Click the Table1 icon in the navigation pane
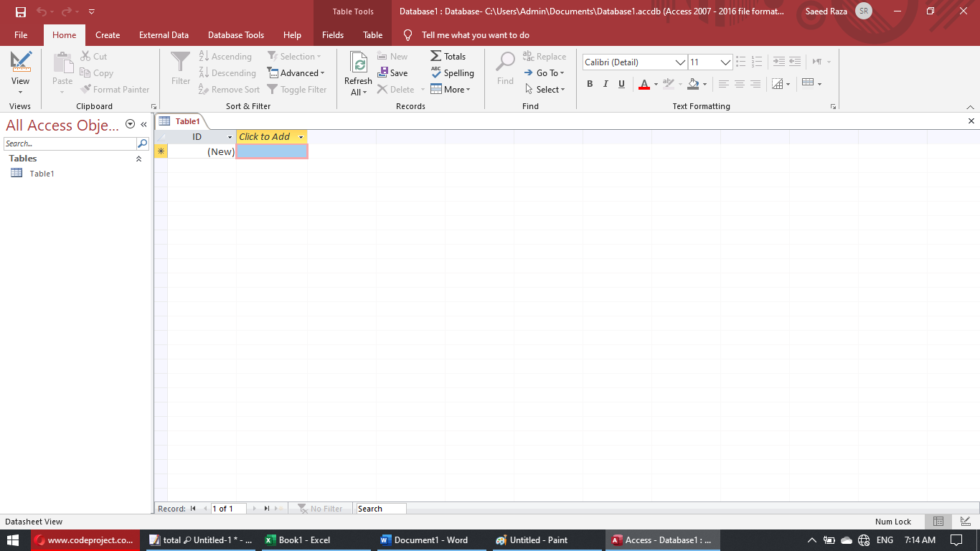This screenshot has width=980, height=551. click(x=17, y=173)
